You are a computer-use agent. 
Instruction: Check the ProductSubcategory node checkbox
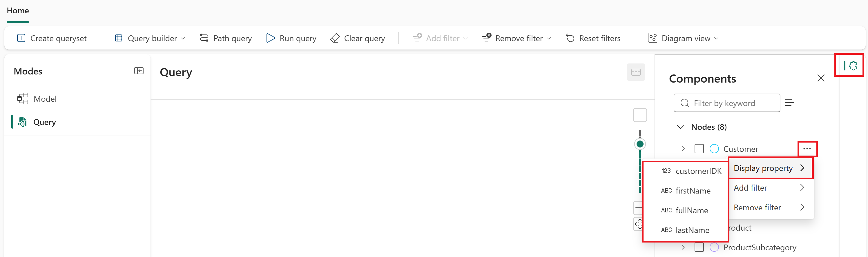tap(699, 247)
